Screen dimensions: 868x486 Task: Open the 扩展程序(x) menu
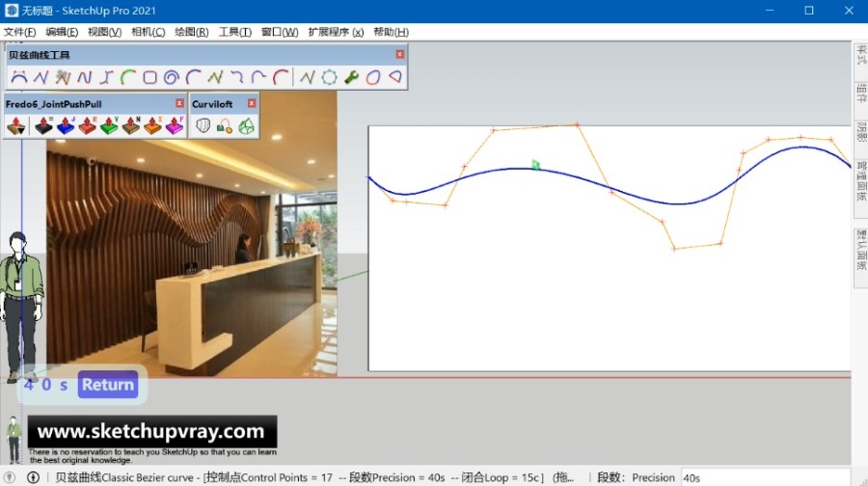pyautogui.click(x=336, y=32)
